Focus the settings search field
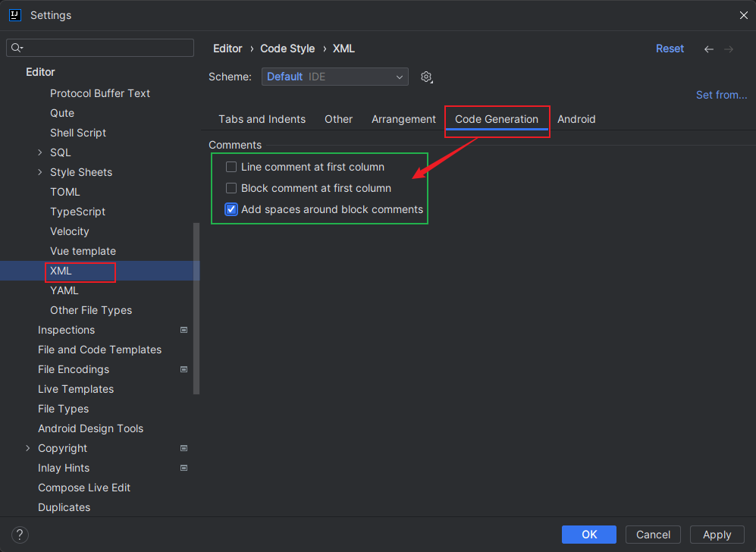756x552 pixels. coord(100,48)
